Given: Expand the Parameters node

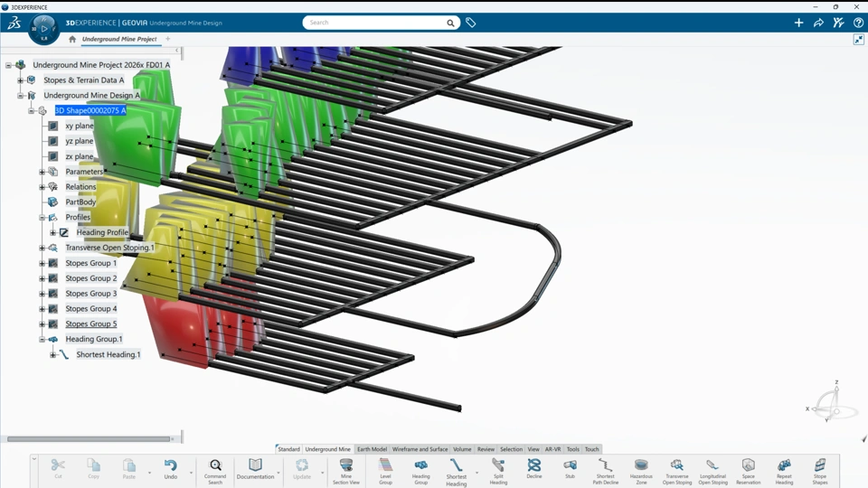Looking at the screenshot, I should pos(42,172).
